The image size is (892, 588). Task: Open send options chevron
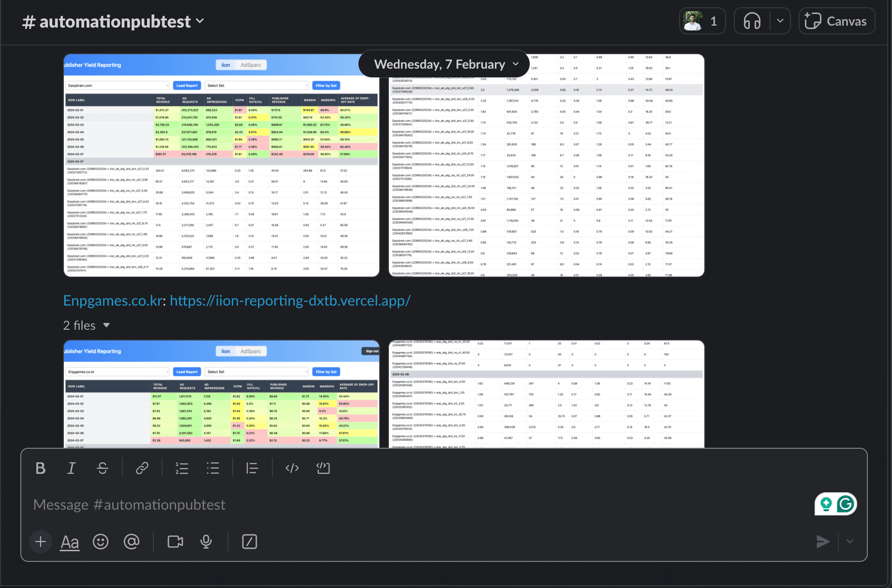coord(850,542)
